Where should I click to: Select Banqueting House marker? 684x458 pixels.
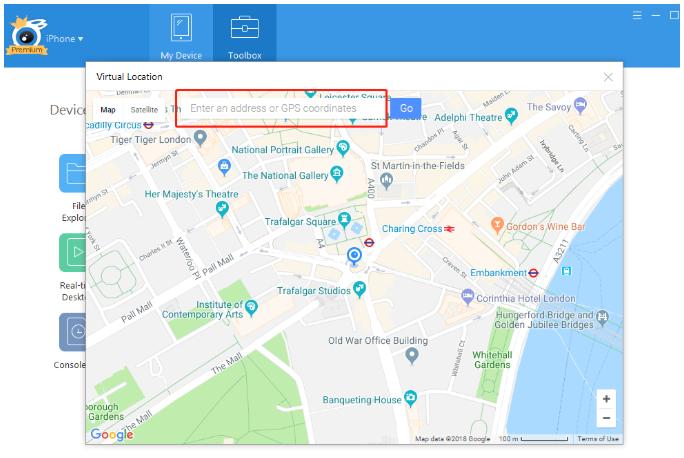point(410,397)
